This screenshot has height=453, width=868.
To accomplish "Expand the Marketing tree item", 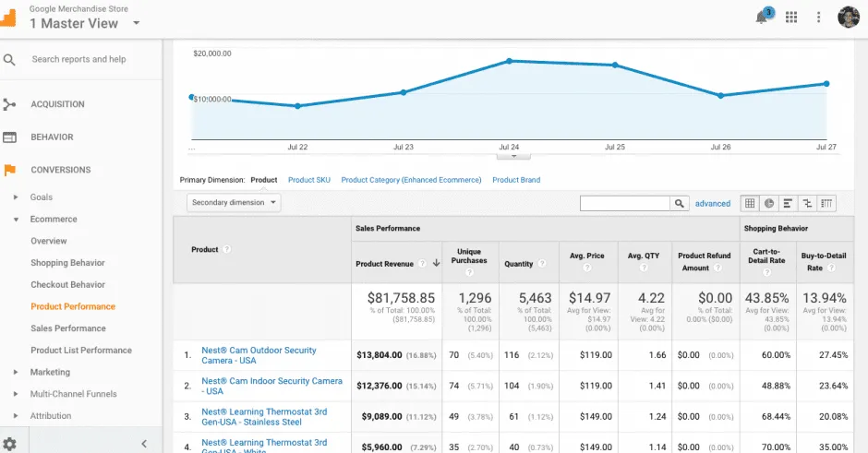I will pyautogui.click(x=16, y=372).
